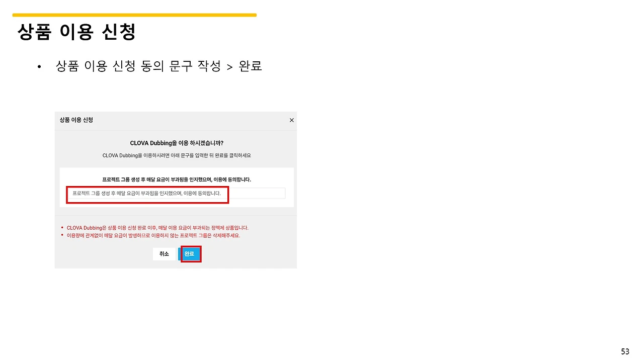Click the dialog title '상품 이용 신청'
The image size is (644, 362).
coord(76,120)
